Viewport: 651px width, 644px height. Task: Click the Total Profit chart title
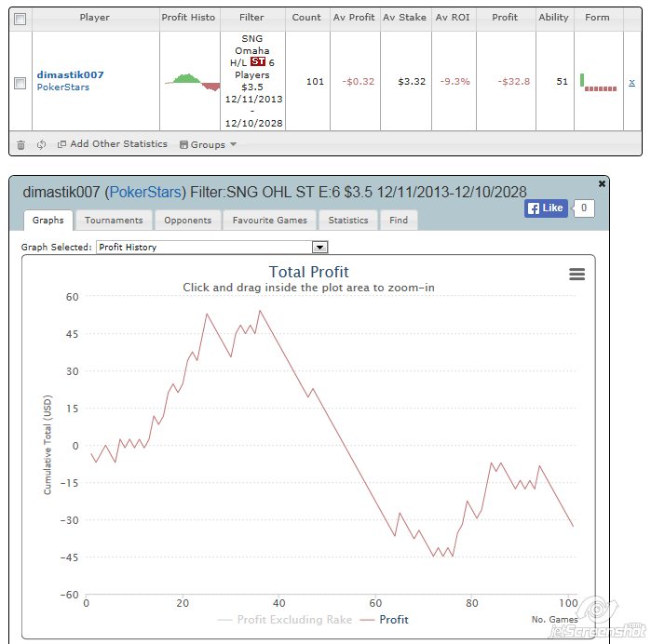309,272
